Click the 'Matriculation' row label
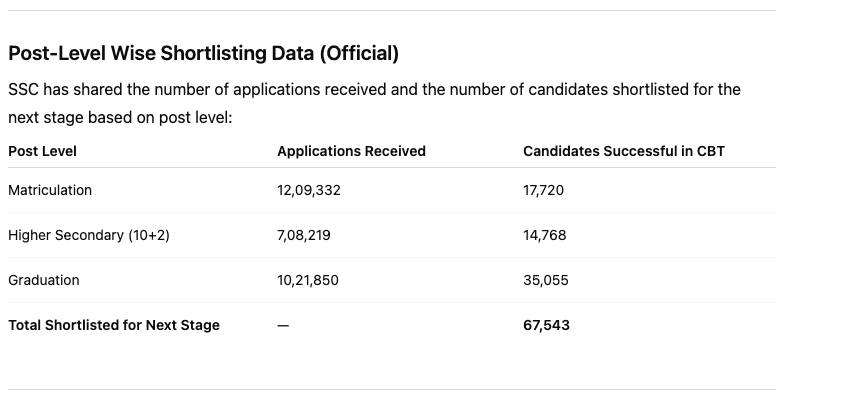Image resolution: width=856 pixels, height=406 pixels. (x=50, y=190)
